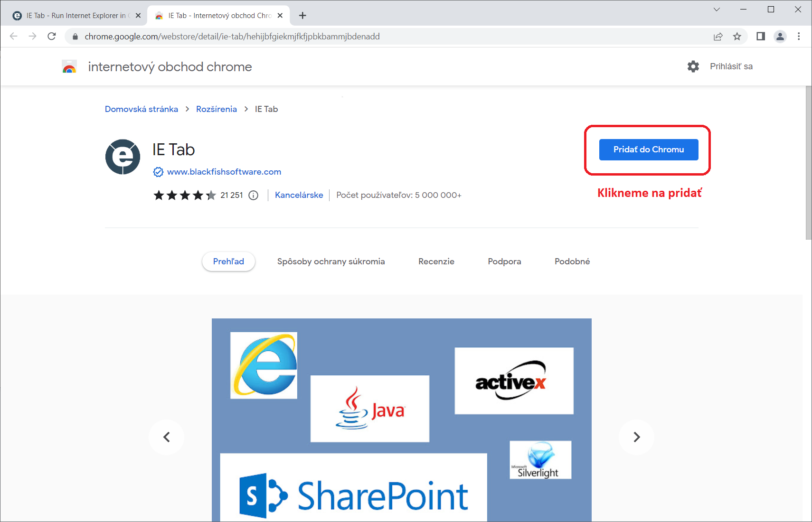This screenshot has width=812, height=522.
Task: Click Prihlásiť sa link
Action: pos(731,66)
